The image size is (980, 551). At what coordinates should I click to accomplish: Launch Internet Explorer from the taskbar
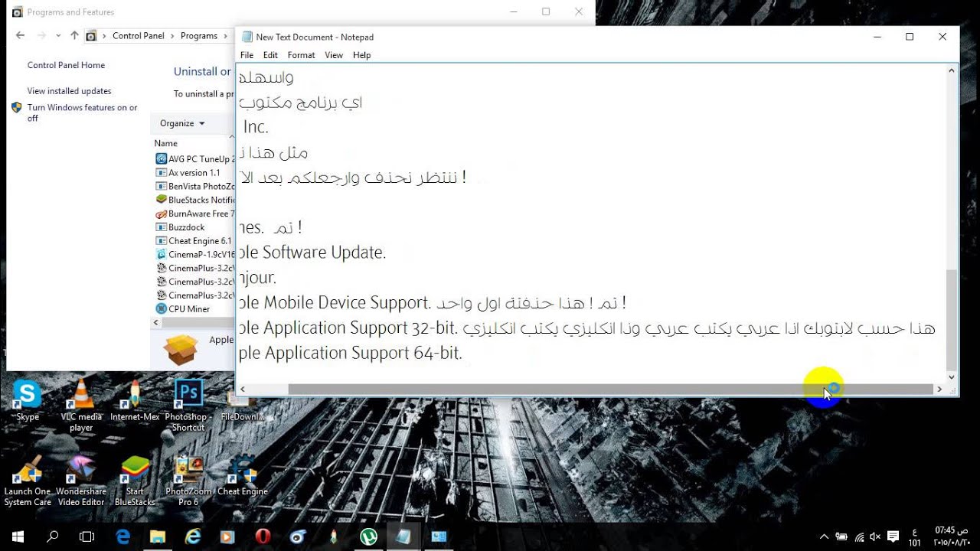193,537
